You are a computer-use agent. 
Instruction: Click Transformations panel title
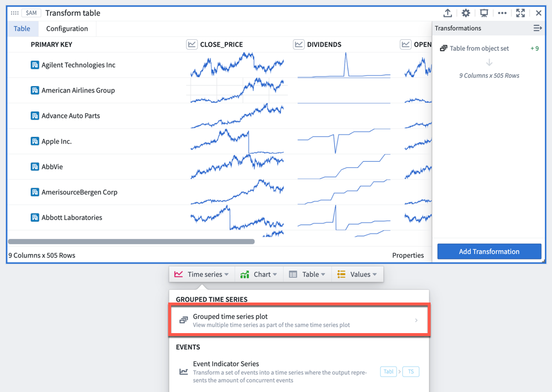(x=458, y=28)
